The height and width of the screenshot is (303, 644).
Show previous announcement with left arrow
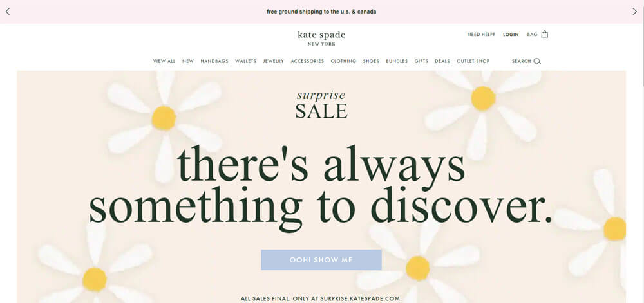point(7,12)
